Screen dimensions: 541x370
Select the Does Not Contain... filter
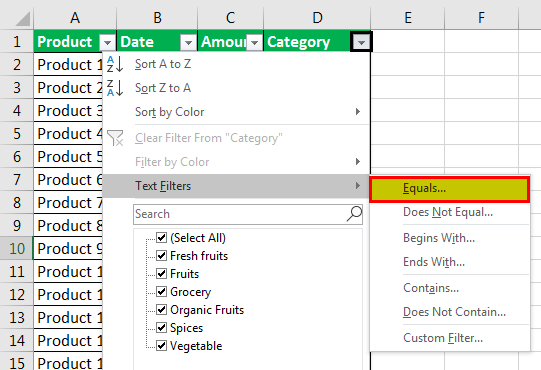coord(449,312)
